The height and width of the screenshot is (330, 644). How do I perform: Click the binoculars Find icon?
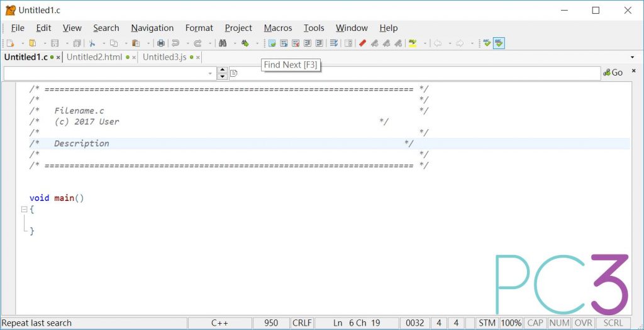point(222,43)
